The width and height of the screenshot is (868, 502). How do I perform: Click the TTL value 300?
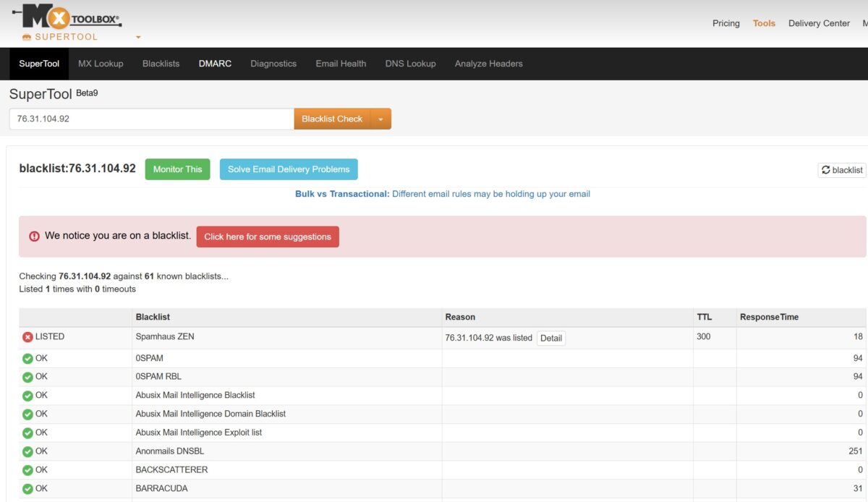(704, 336)
